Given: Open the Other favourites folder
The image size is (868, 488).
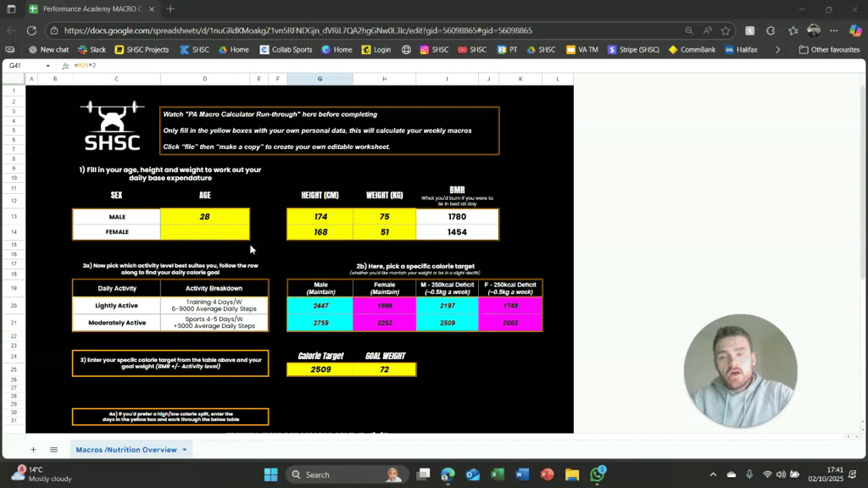Looking at the screenshot, I should tap(831, 49).
